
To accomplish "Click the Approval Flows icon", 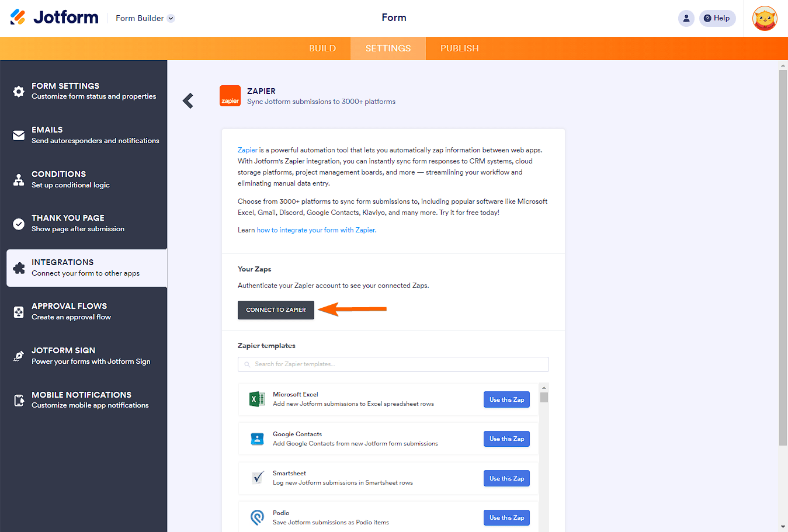I will pos(19,312).
